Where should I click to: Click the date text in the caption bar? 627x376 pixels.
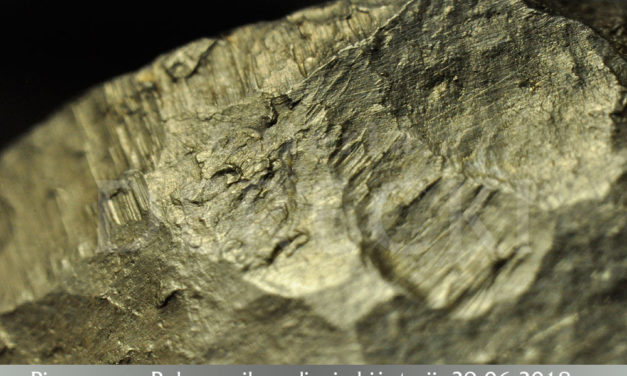[x=511, y=373]
